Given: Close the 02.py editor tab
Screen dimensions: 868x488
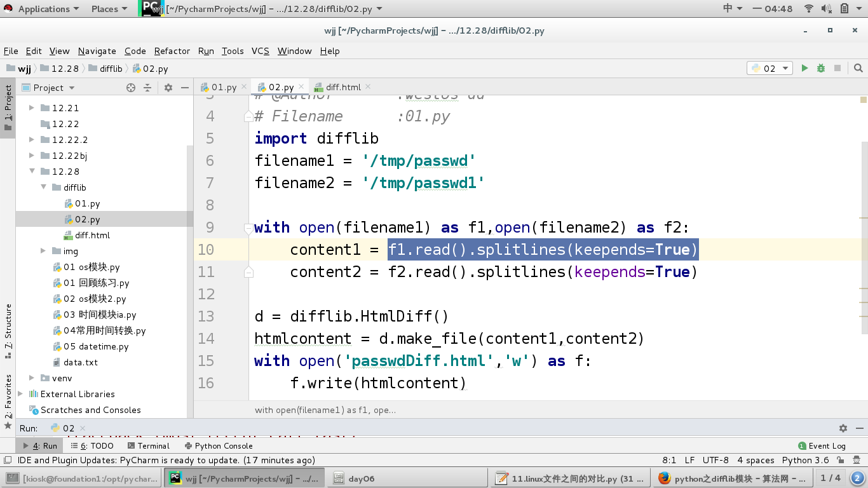Looking at the screenshot, I should [302, 86].
